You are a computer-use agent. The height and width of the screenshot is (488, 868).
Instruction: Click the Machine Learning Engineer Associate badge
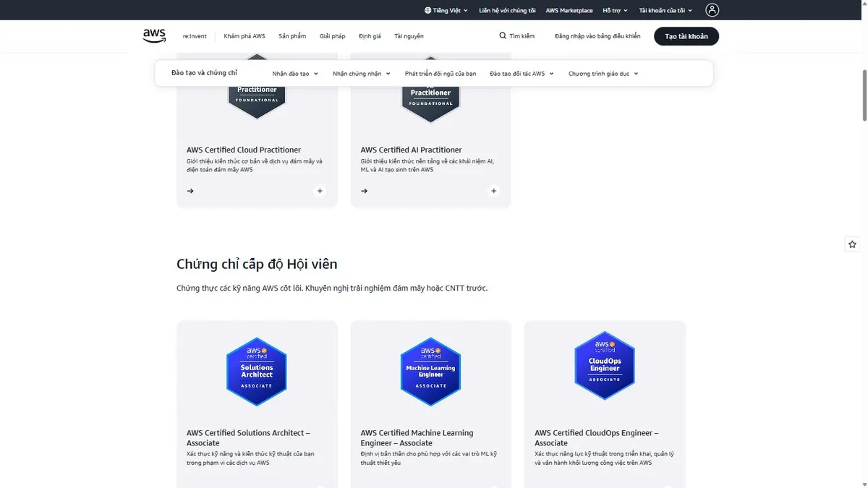(x=430, y=372)
